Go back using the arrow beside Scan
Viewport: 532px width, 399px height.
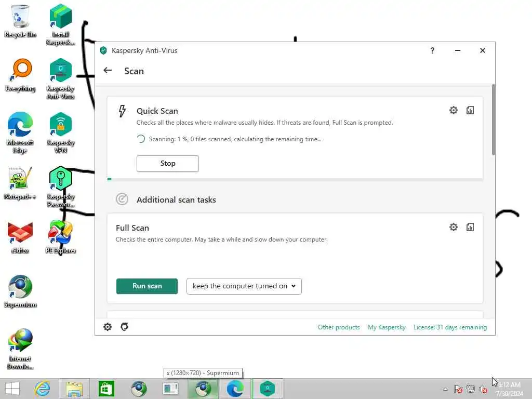(108, 70)
